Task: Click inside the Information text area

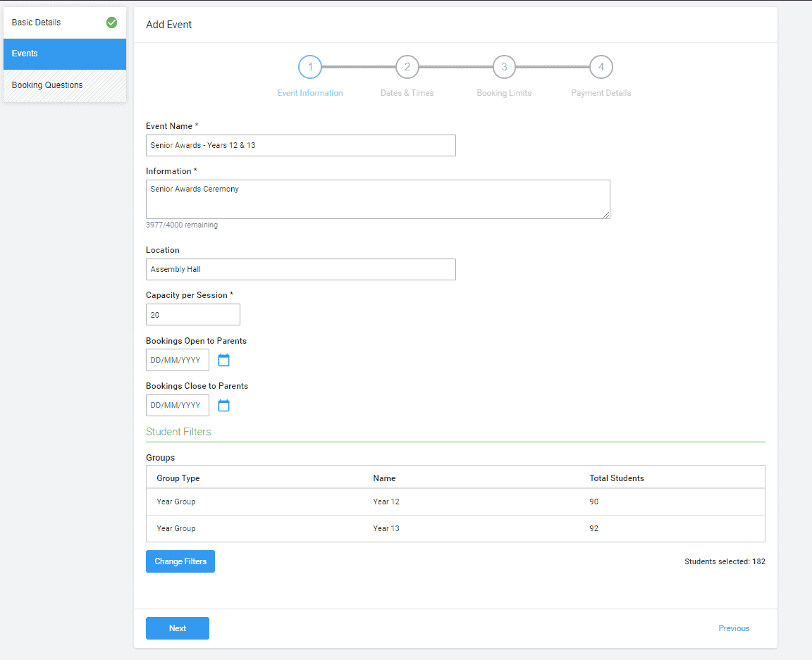Action: (x=377, y=199)
